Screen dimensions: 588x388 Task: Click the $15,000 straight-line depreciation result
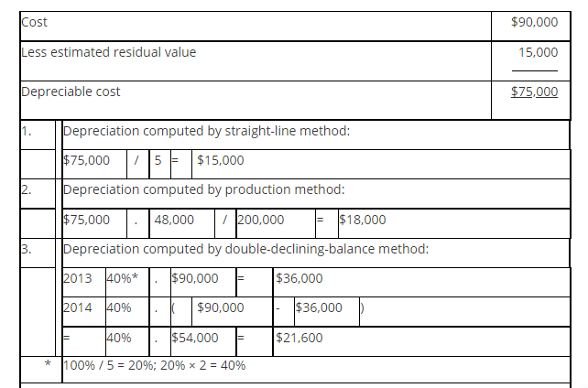coord(221,160)
